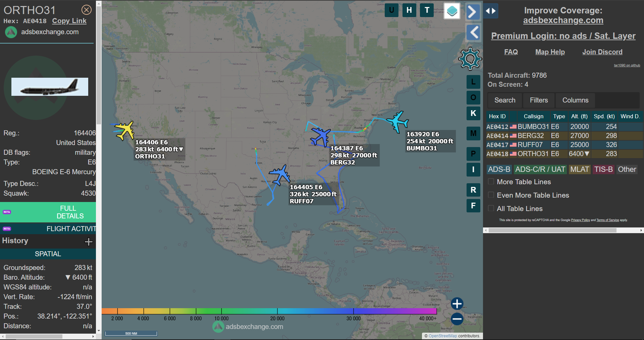Open FULL DETAILS for the aircraft
The width and height of the screenshot is (644, 340).
pos(48,212)
